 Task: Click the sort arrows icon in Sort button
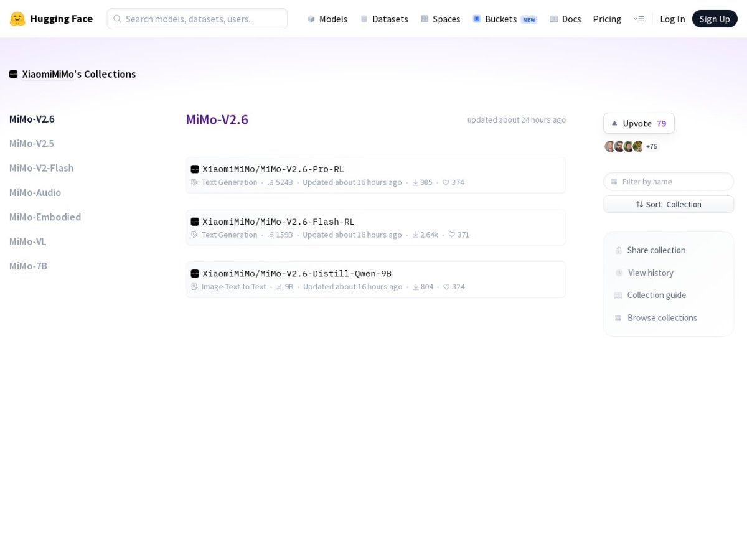[x=639, y=204]
